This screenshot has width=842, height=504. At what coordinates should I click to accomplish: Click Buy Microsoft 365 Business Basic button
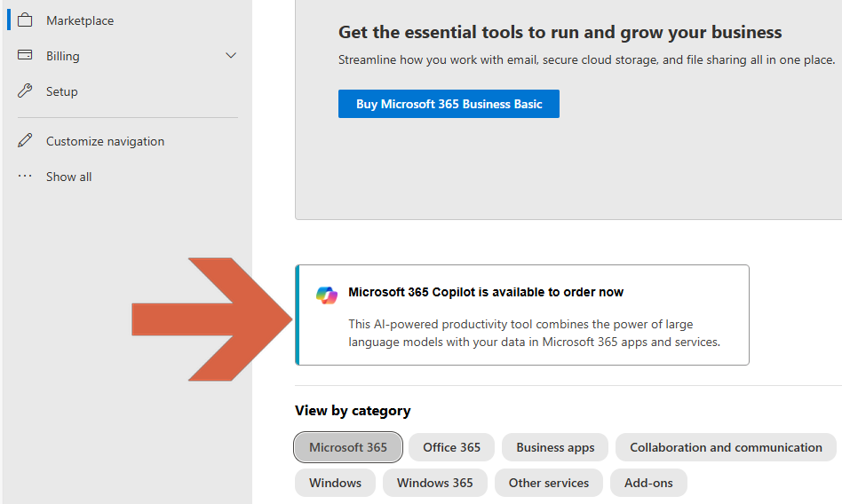coord(449,104)
